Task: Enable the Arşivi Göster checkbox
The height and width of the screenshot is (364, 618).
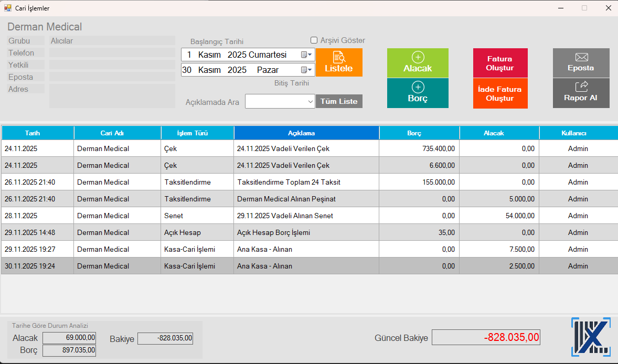Action: (x=314, y=40)
